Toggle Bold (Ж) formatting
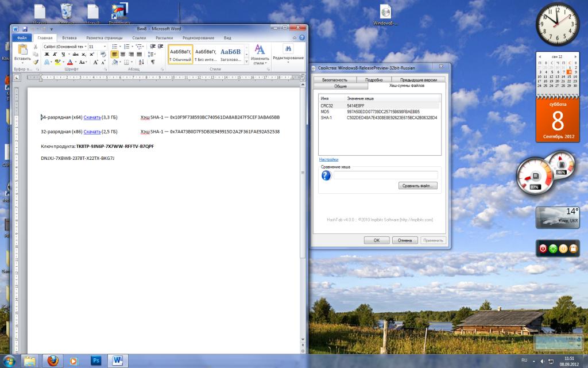Viewport: 588px width, 368px height. click(46, 54)
